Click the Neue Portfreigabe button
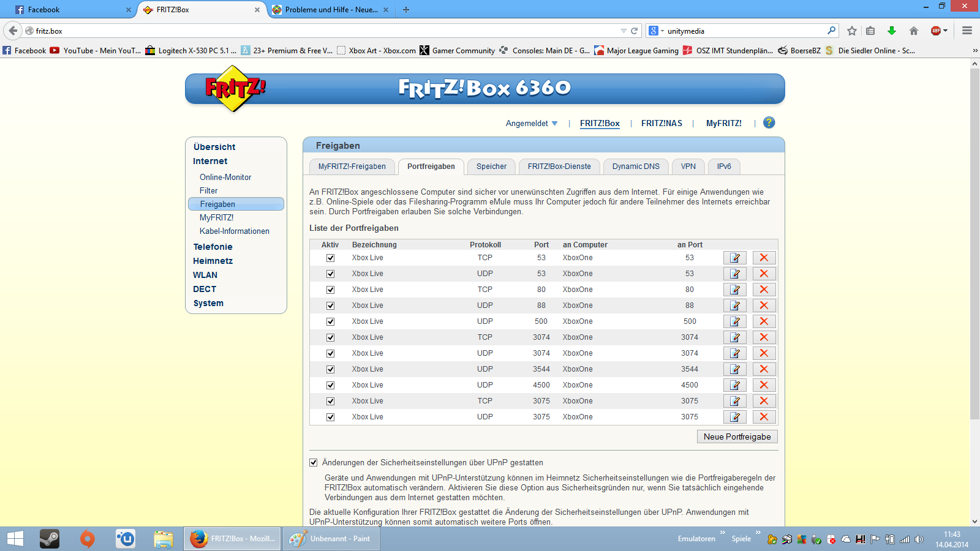This screenshot has height=551, width=980. [737, 437]
